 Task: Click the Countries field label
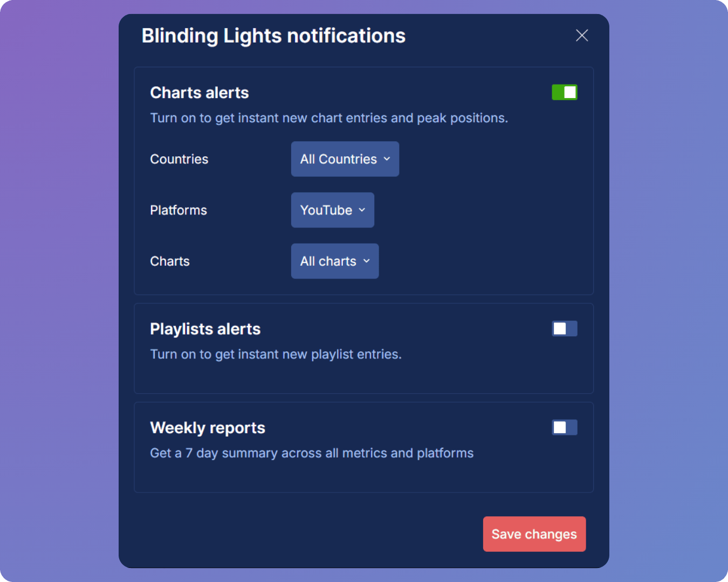tap(179, 159)
